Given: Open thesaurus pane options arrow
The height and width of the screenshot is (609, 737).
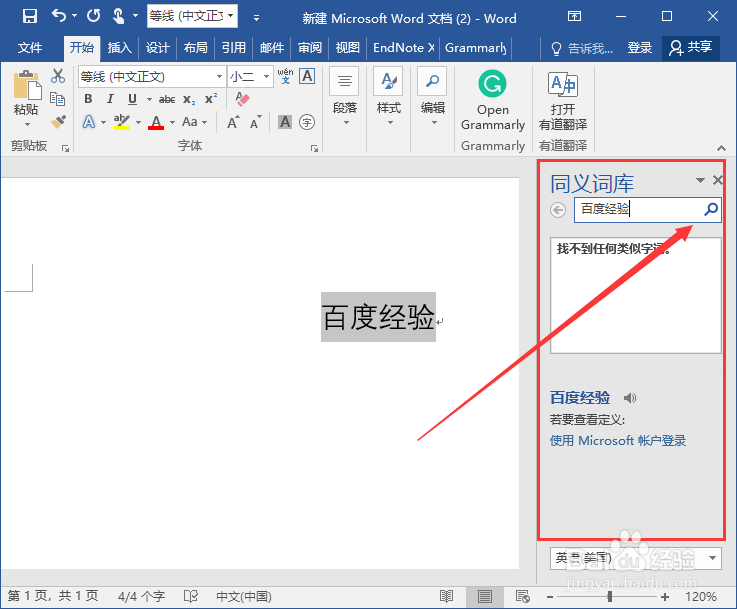Looking at the screenshot, I should coord(700,180).
